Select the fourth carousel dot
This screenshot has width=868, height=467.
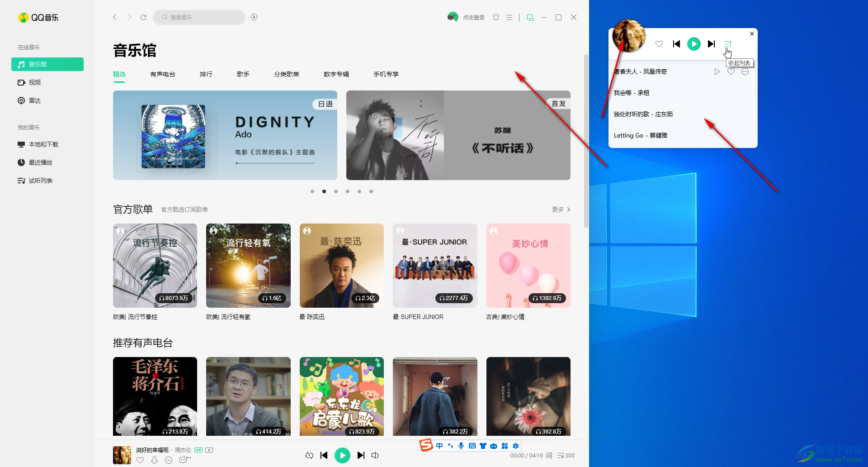[x=348, y=191]
